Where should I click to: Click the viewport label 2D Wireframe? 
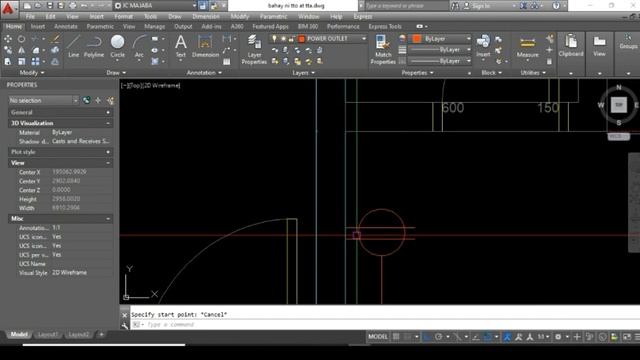(x=161, y=85)
